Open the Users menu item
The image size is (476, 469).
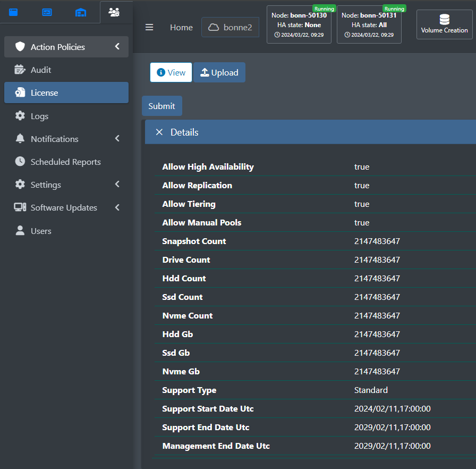pyautogui.click(x=66, y=231)
